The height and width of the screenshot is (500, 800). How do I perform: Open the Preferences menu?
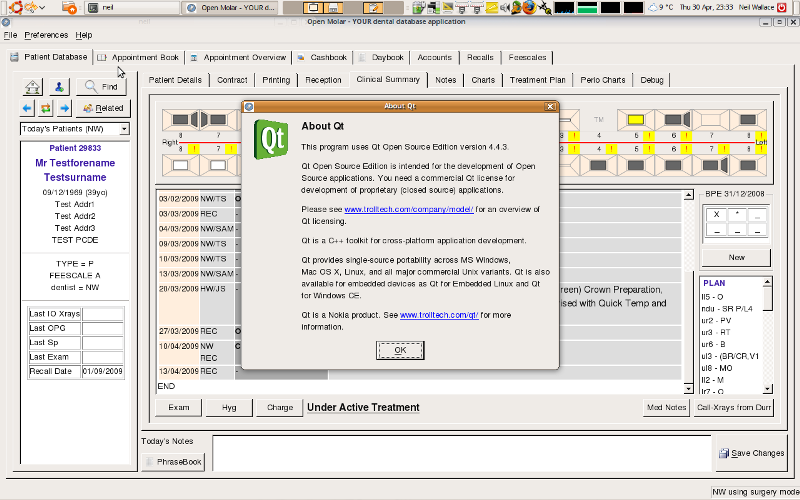coord(46,35)
